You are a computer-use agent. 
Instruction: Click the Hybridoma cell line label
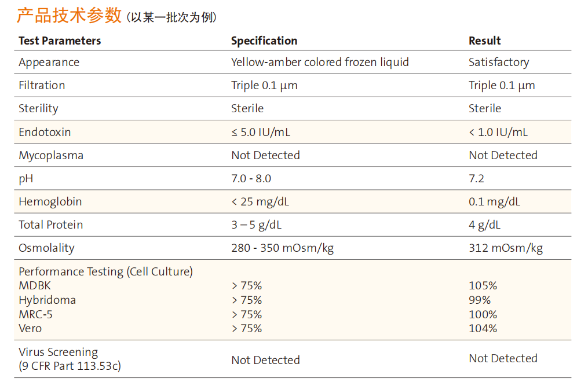(x=48, y=300)
